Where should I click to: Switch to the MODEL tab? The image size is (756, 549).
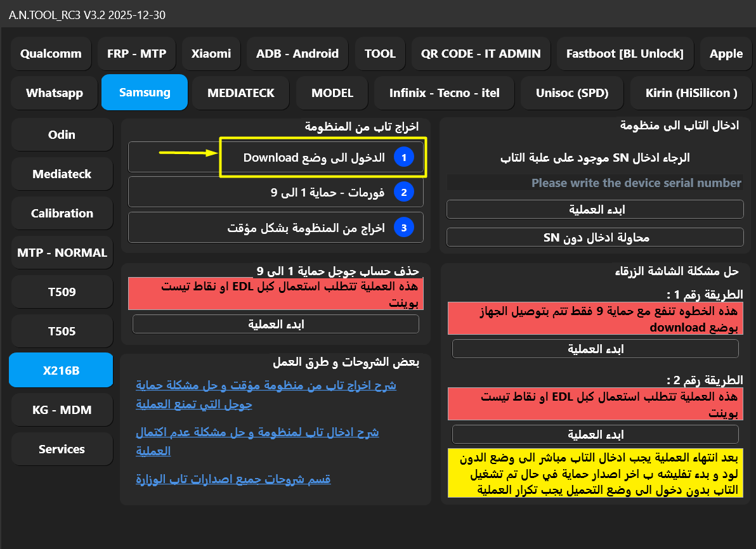(x=332, y=93)
